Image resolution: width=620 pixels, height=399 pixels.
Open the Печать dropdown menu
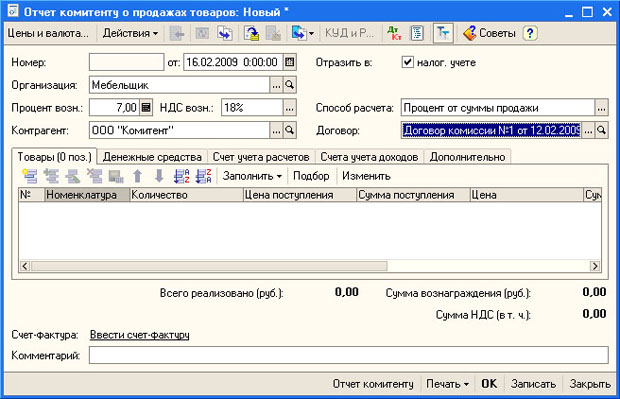(x=447, y=384)
